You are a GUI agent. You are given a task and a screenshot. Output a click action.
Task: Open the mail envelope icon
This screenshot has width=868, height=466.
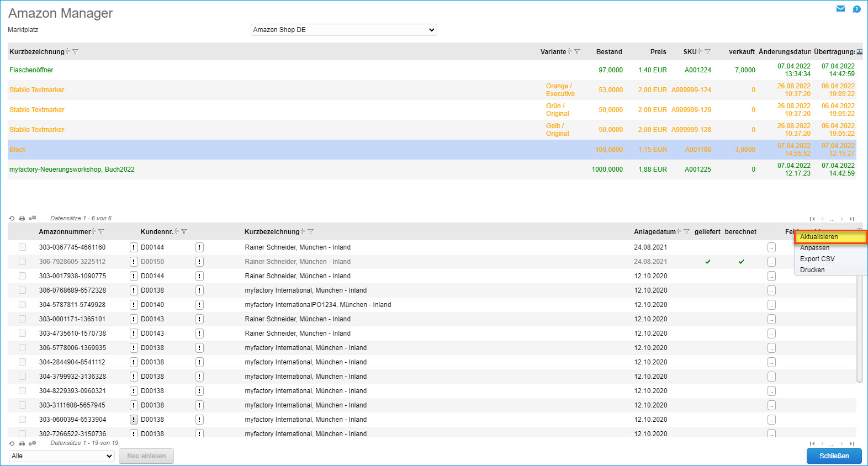(840, 9)
